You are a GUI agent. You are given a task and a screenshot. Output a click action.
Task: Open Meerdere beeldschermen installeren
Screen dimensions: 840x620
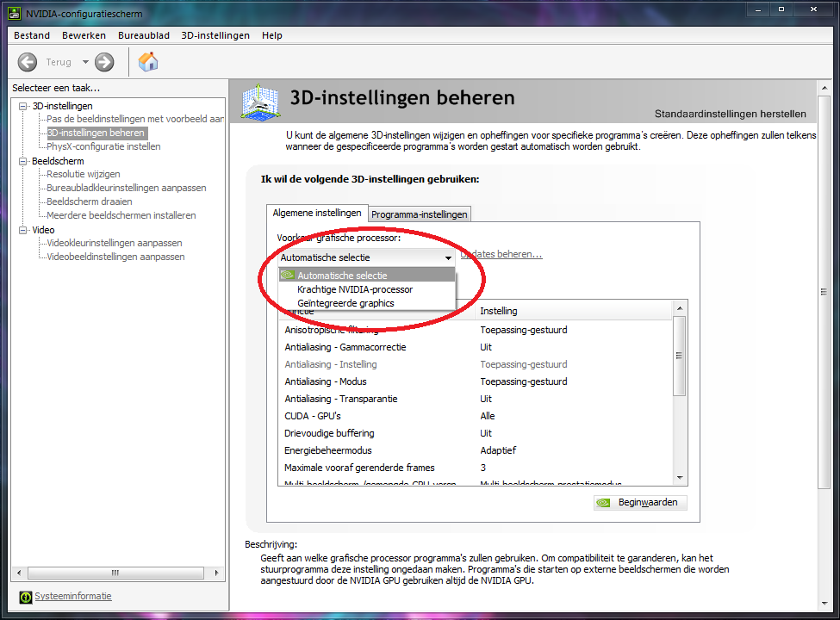121,215
